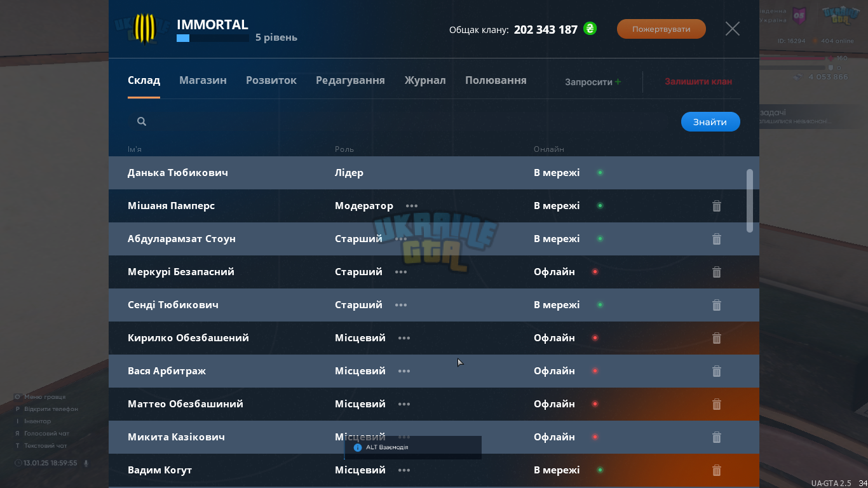Switch to the Склад tab
The image size is (868, 488).
144,81
